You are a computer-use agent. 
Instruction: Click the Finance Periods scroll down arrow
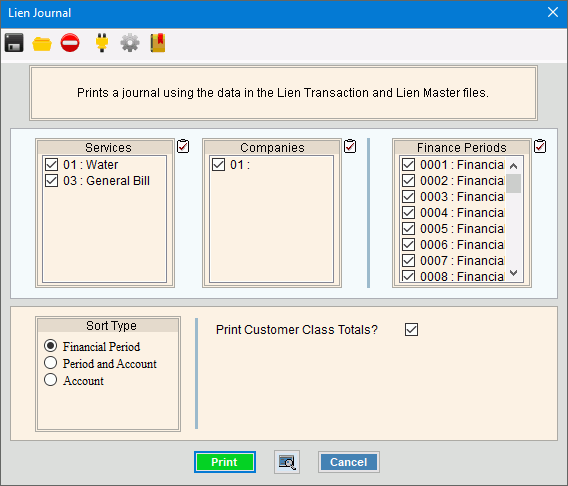pos(513,273)
